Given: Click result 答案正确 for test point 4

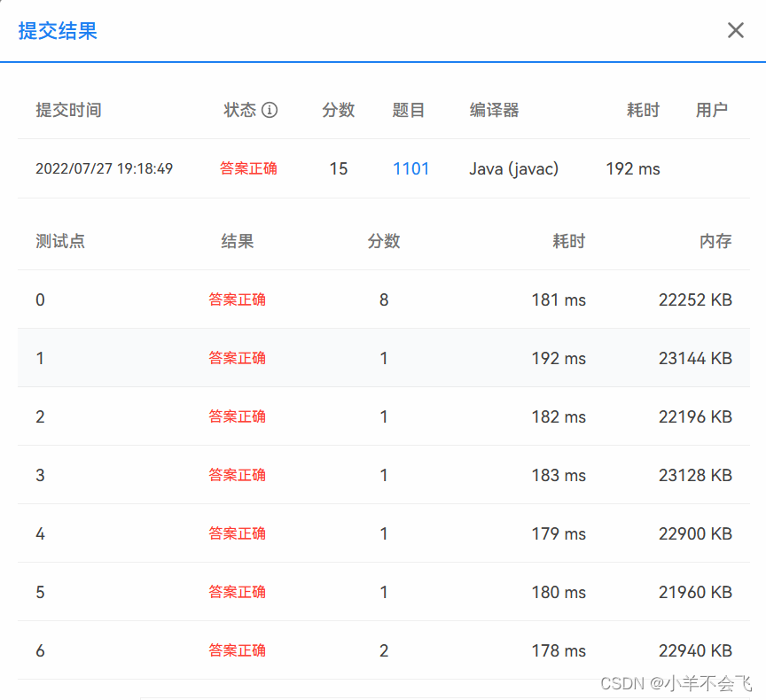Looking at the screenshot, I should (x=237, y=533).
